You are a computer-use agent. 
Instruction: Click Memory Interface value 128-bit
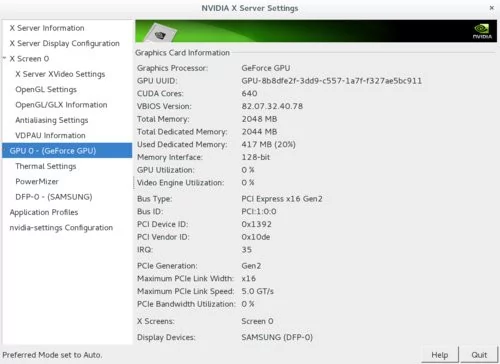click(256, 157)
